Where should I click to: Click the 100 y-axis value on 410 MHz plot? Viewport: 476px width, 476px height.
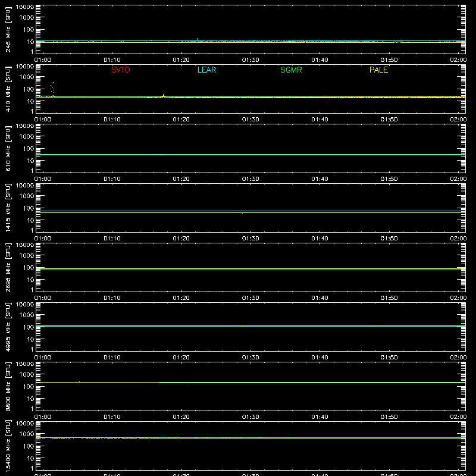[29, 89]
